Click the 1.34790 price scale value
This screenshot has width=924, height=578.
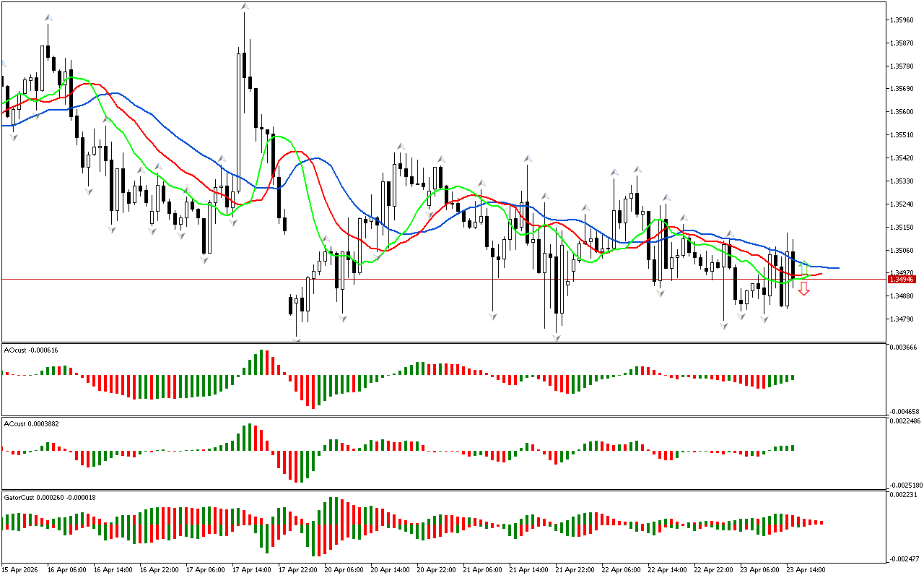coord(902,319)
